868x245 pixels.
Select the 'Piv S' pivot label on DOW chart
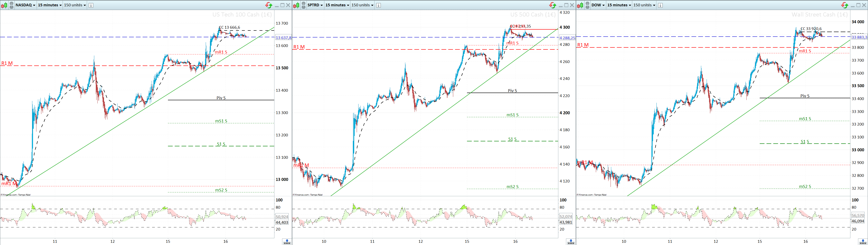(805, 96)
